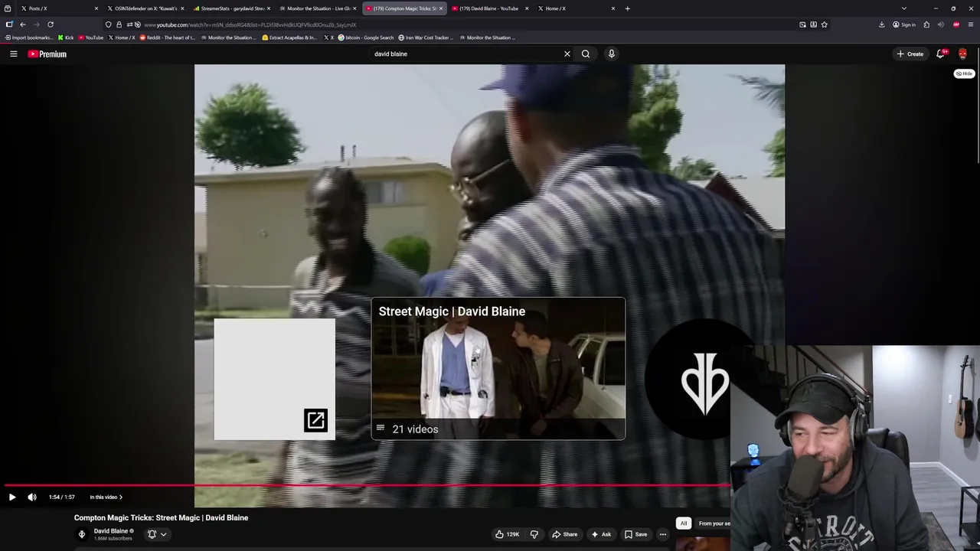Click the Hide overlay button
Screen dimensions: 980x551
pos(964,73)
